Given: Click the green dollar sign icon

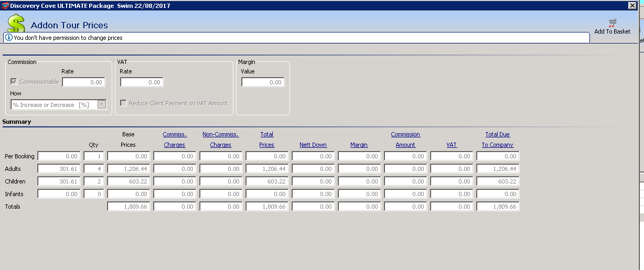Looking at the screenshot, I should pos(16,24).
